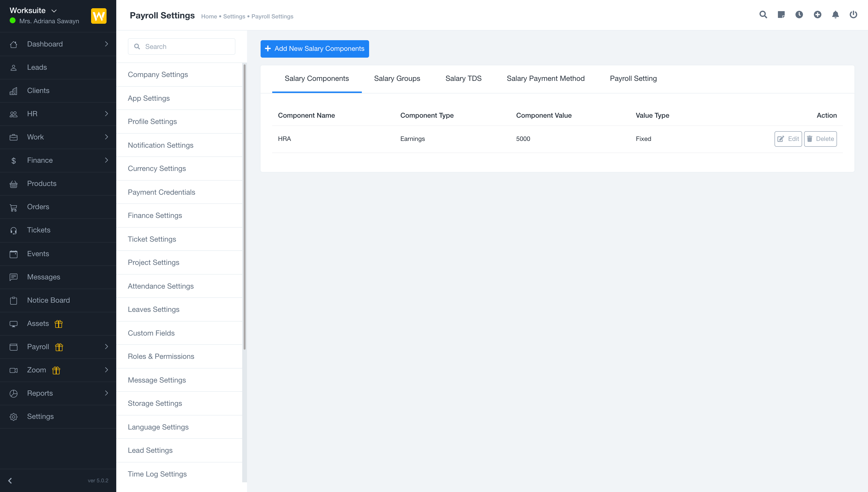Edit the HRA salary component

(x=788, y=139)
